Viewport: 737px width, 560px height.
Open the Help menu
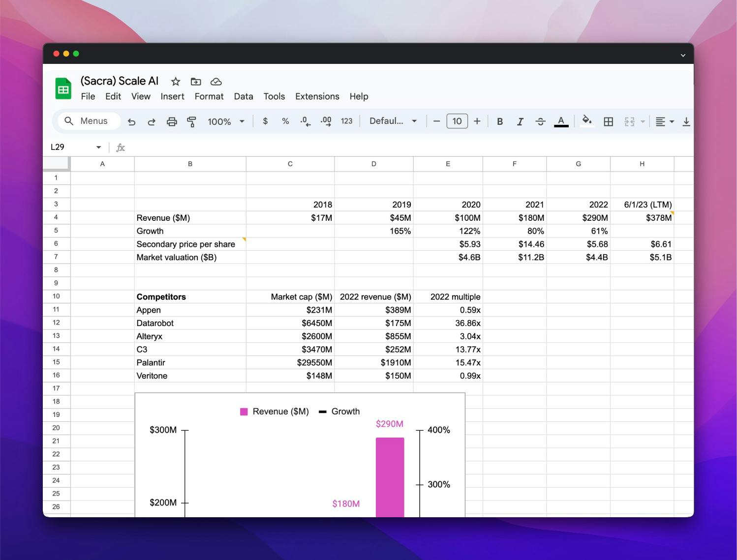click(x=359, y=96)
